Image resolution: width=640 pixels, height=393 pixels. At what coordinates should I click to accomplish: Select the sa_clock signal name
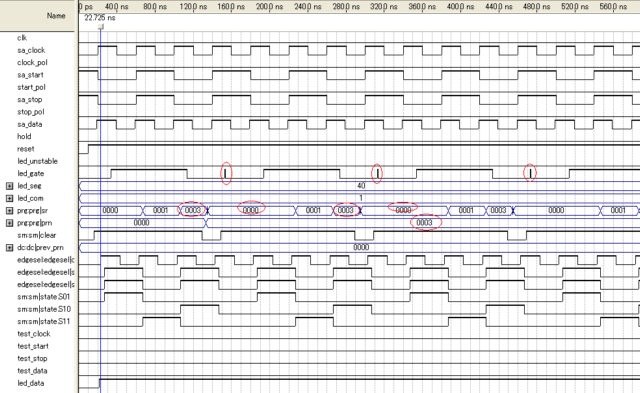(x=31, y=50)
